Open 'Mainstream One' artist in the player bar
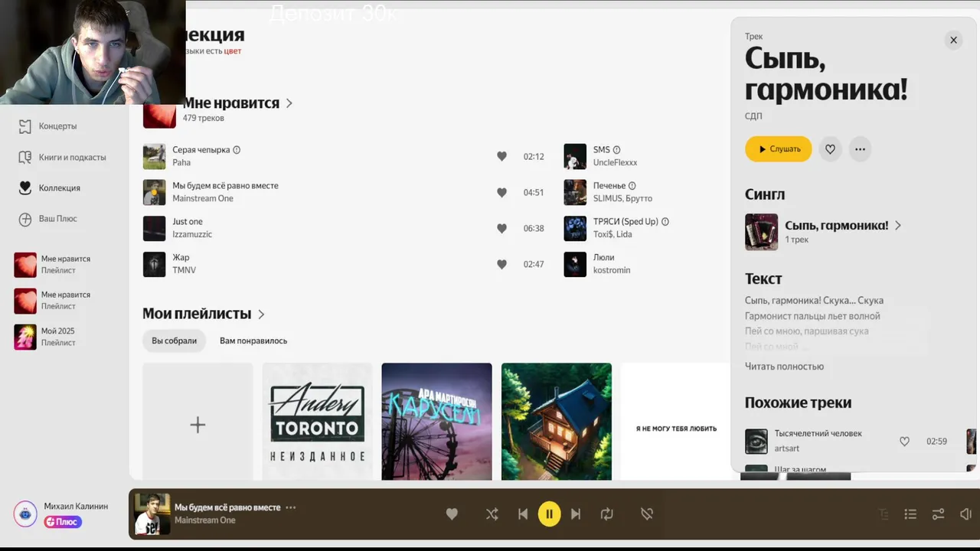The image size is (980, 551). pos(204,520)
